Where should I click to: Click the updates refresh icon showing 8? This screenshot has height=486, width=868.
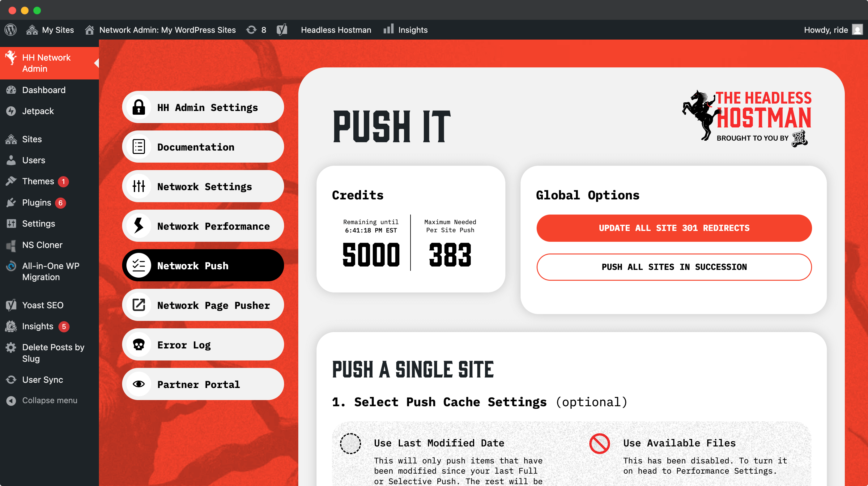pos(251,30)
